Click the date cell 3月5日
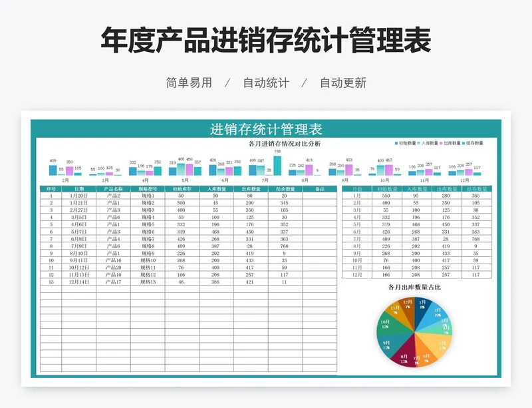The width and height of the screenshot is (532, 408). click(x=78, y=217)
